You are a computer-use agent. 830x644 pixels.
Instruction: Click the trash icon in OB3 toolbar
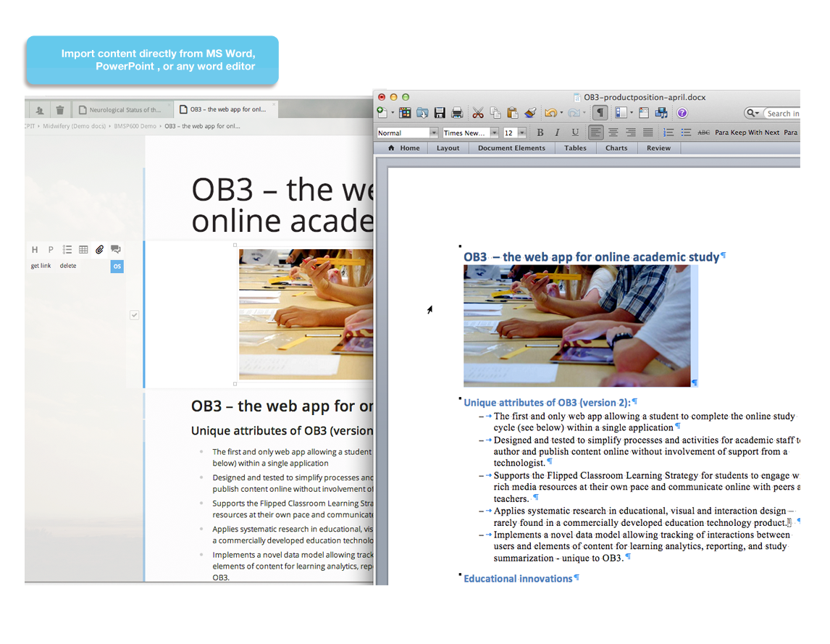(60, 110)
